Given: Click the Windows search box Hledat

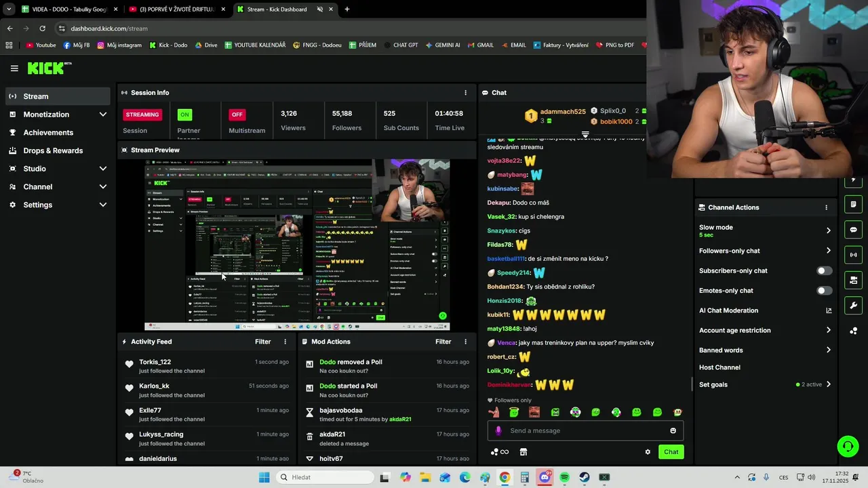Looking at the screenshot, I should [x=324, y=477].
